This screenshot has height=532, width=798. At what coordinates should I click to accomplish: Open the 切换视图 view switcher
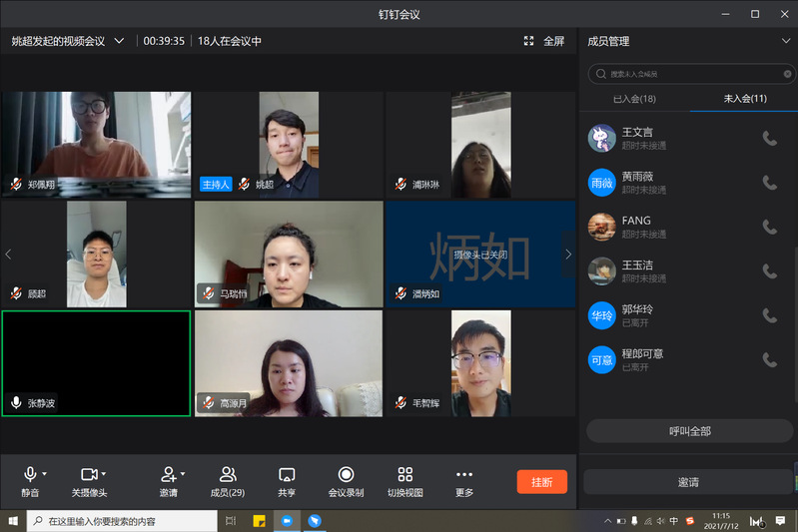(404, 475)
